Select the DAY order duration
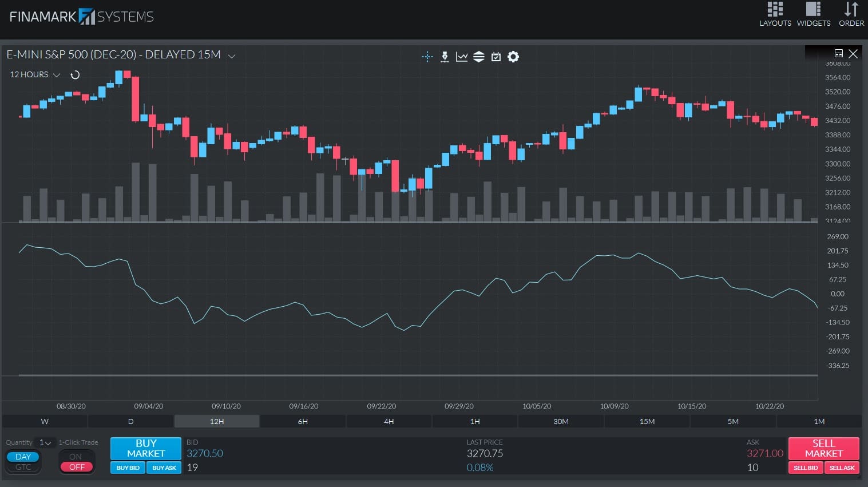The width and height of the screenshot is (868, 487). (22, 457)
